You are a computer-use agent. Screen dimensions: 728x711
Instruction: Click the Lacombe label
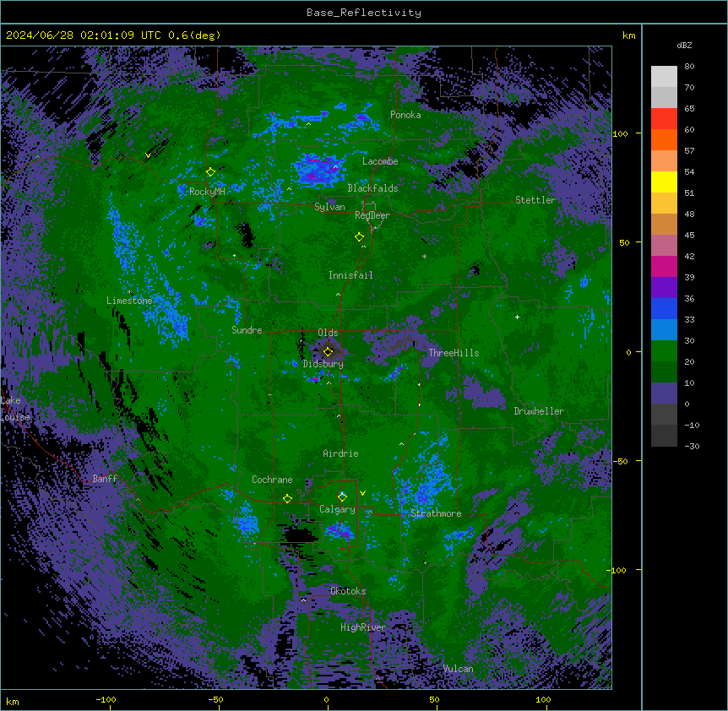pyautogui.click(x=380, y=161)
